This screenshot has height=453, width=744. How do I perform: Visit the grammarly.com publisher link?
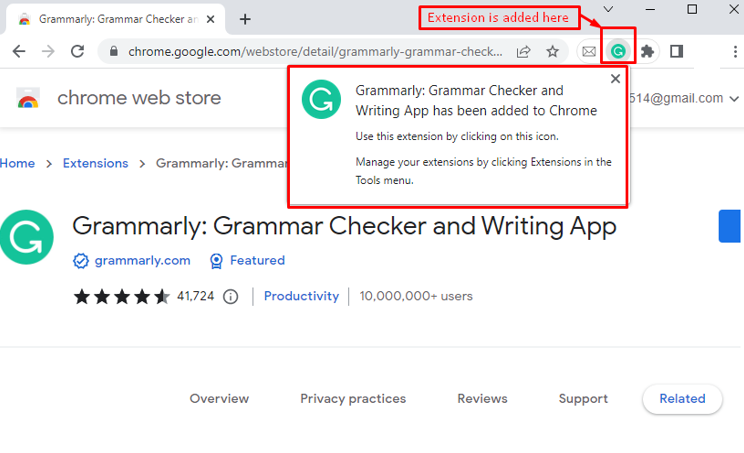[142, 260]
